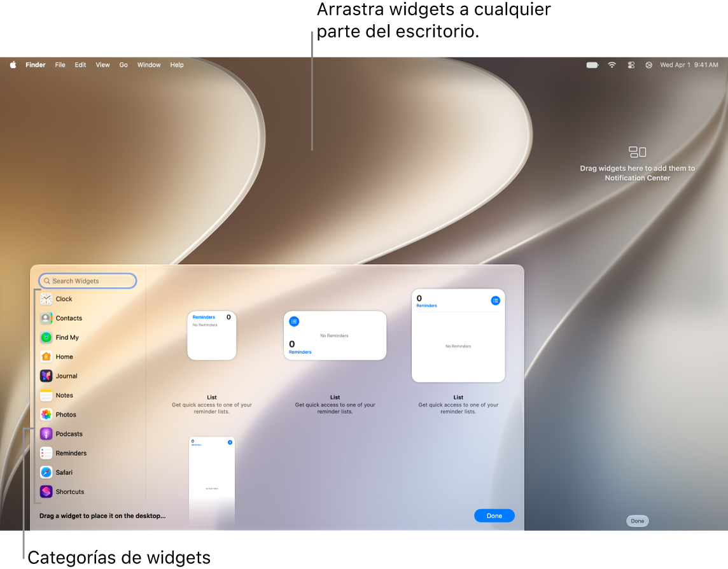This screenshot has height=569, width=728.
Task: Add the medium Reminders List widget
Action: [335, 335]
